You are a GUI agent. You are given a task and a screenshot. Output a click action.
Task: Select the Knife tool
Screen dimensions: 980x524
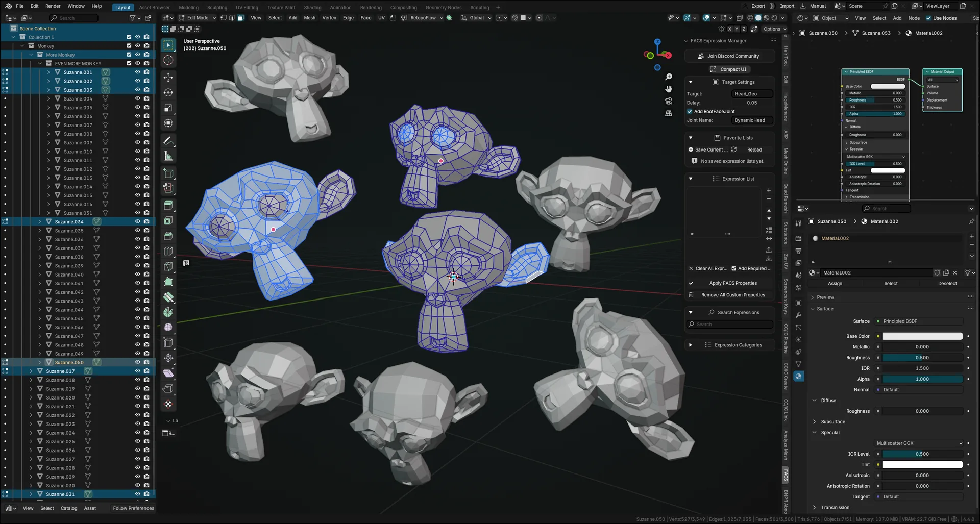[168, 266]
